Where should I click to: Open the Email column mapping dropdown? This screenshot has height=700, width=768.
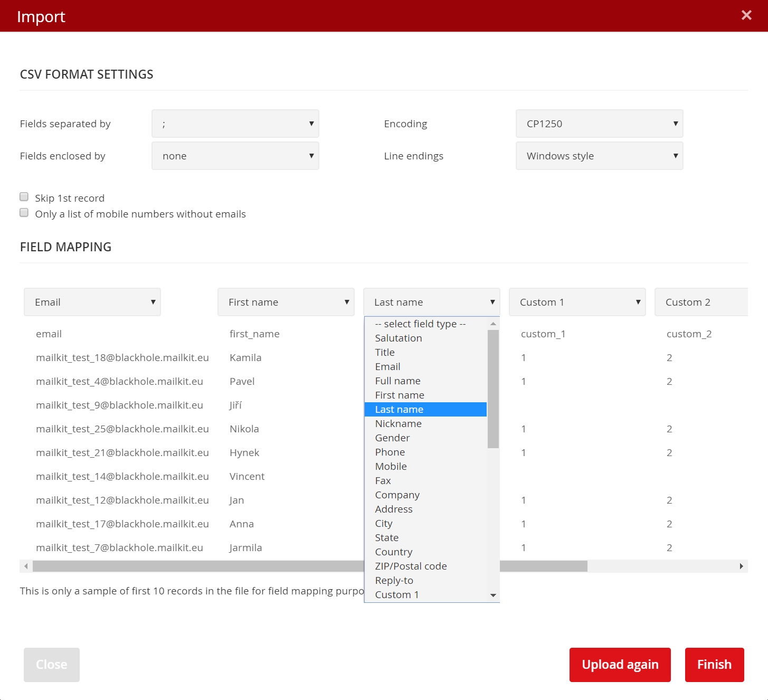92,302
